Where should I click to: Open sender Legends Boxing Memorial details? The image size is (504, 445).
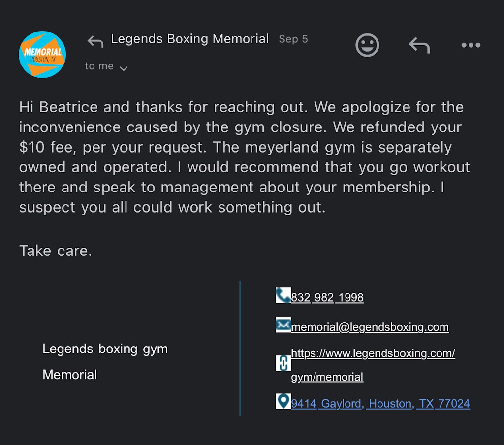click(189, 39)
